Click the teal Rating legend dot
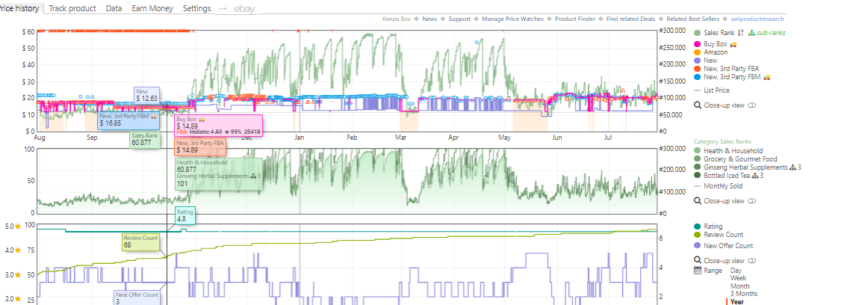The image size is (868, 305). pyautogui.click(x=697, y=227)
